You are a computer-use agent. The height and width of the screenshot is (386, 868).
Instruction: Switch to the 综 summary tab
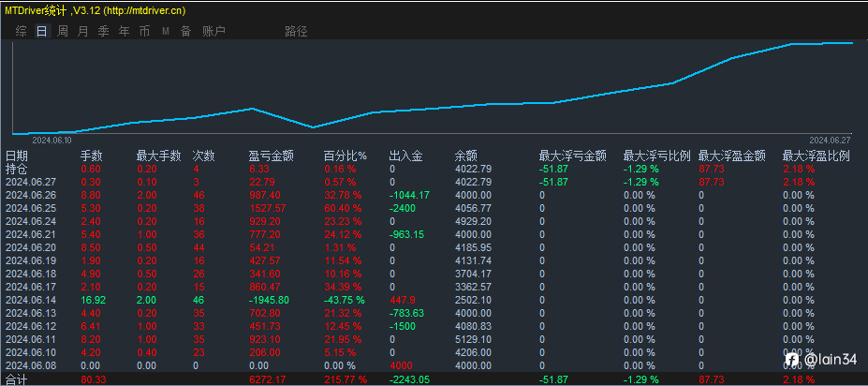click(x=21, y=32)
